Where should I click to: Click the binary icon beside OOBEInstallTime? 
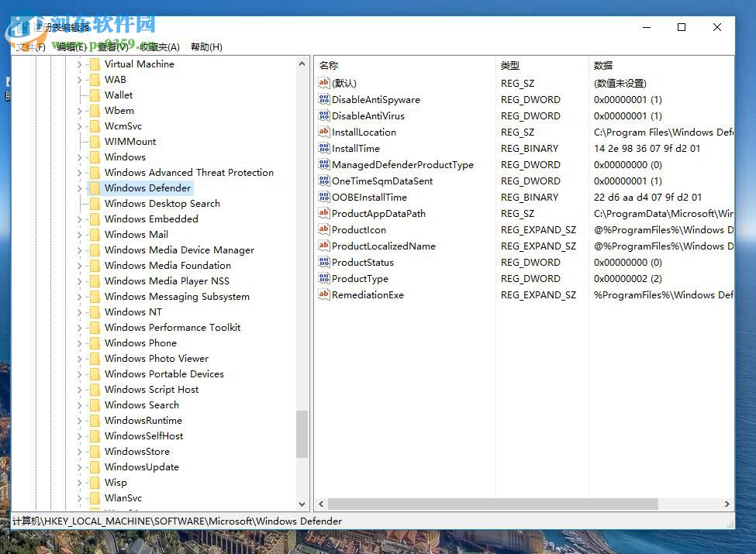point(323,197)
